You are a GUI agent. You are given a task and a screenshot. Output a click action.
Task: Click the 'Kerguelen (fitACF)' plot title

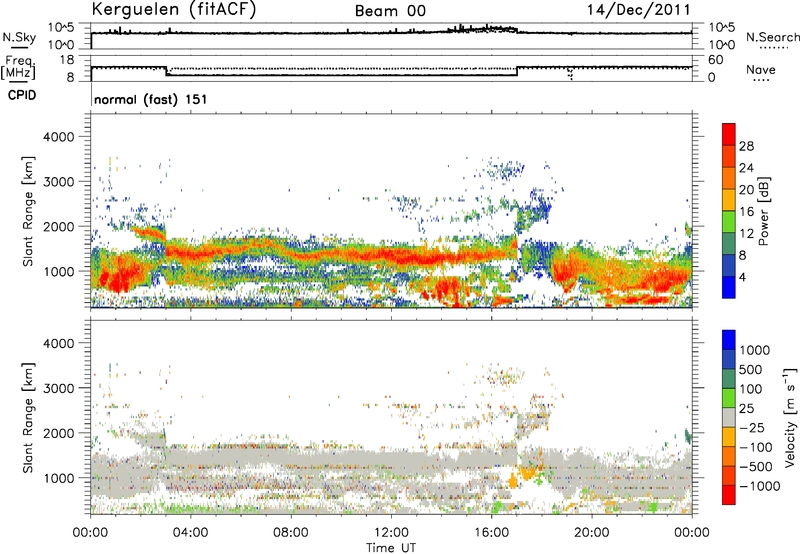point(173,10)
